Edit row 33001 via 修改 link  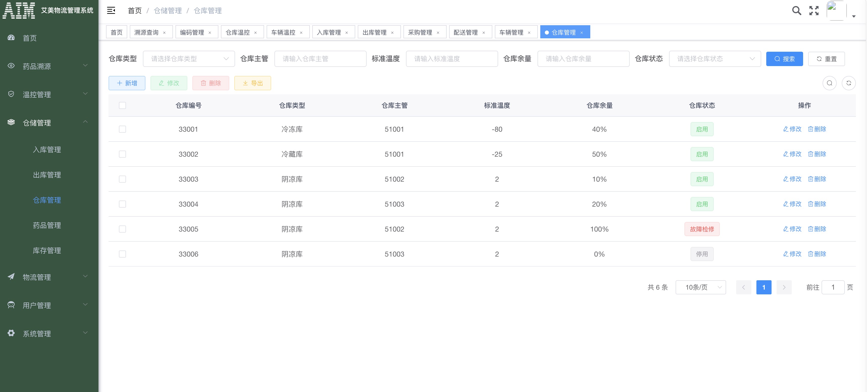[792, 129]
